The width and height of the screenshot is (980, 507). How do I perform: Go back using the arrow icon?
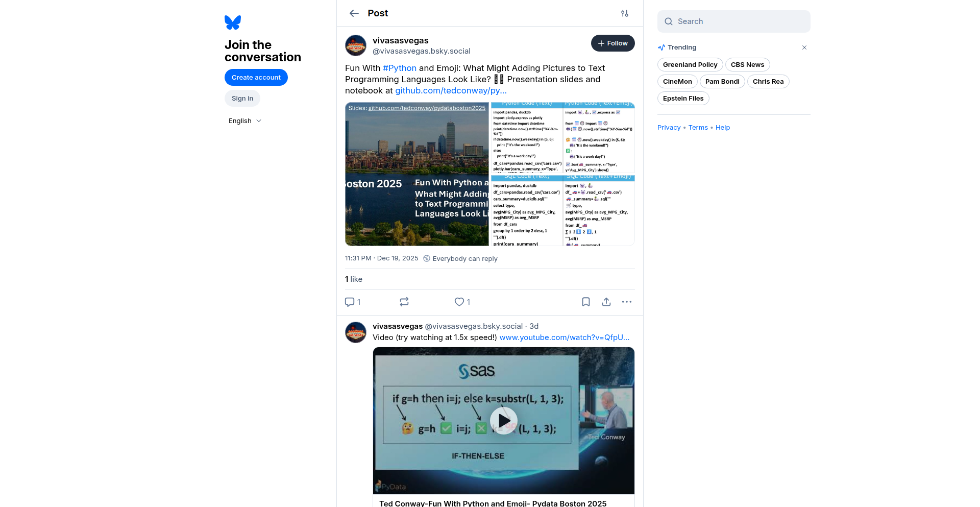pyautogui.click(x=354, y=13)
